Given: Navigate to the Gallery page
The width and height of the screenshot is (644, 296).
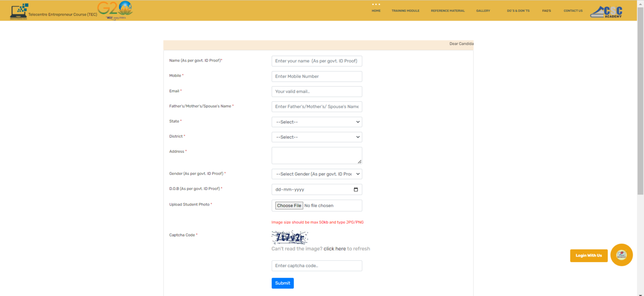Looking at the screenshot, I should point(483,11).
